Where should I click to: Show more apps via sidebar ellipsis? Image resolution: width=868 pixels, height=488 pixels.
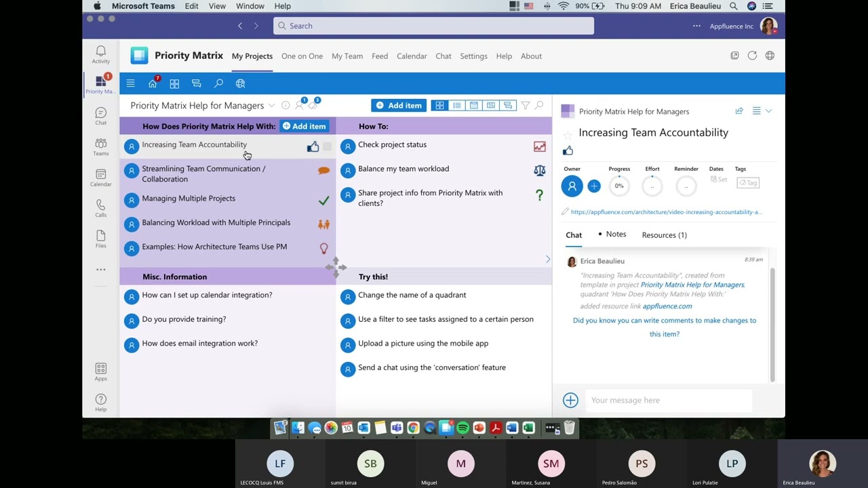click(100, 270)
